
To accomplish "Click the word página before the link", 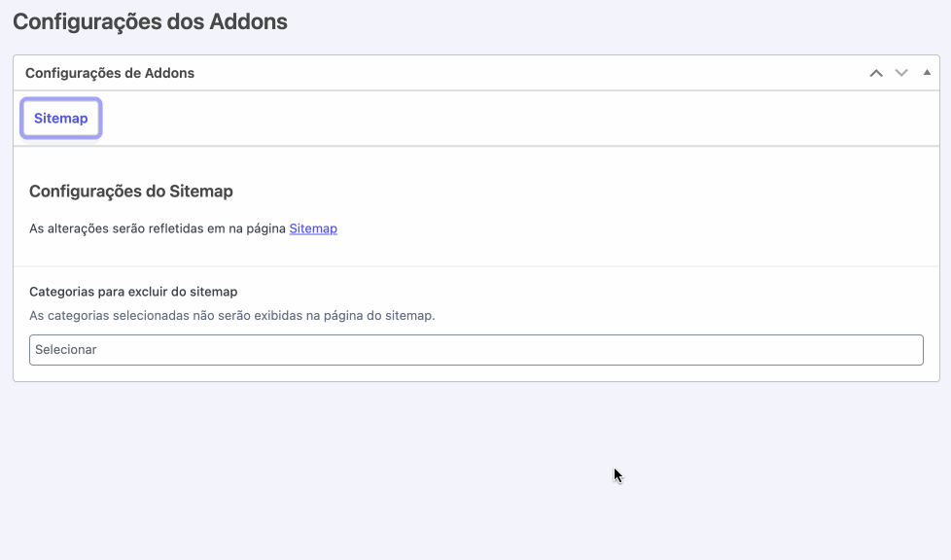I will [265, 228].
